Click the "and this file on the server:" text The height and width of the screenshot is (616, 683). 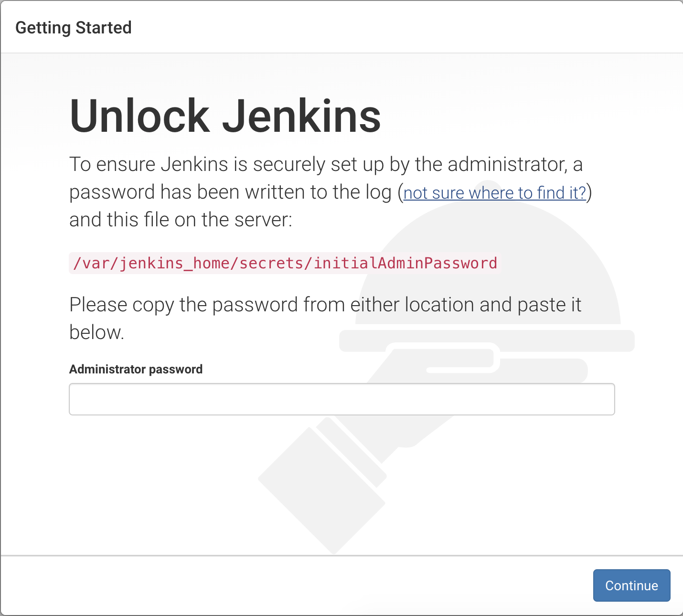click(x=181, y=220)
